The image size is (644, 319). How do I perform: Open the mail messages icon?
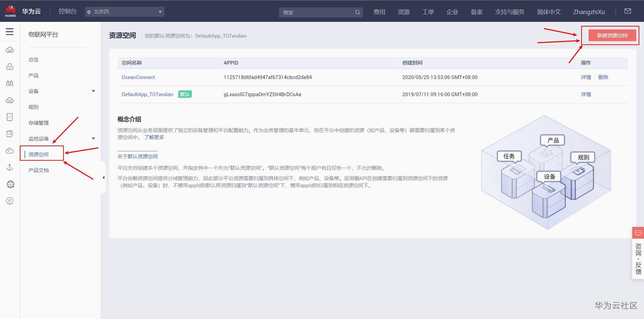click(628, 11)
